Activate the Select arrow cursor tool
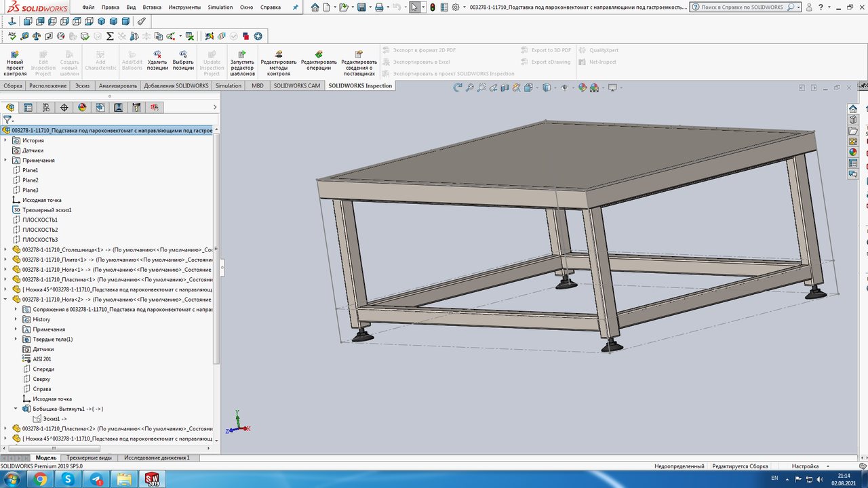The height and width of the screenshot is (488, 868). click(x=414, y=7)
